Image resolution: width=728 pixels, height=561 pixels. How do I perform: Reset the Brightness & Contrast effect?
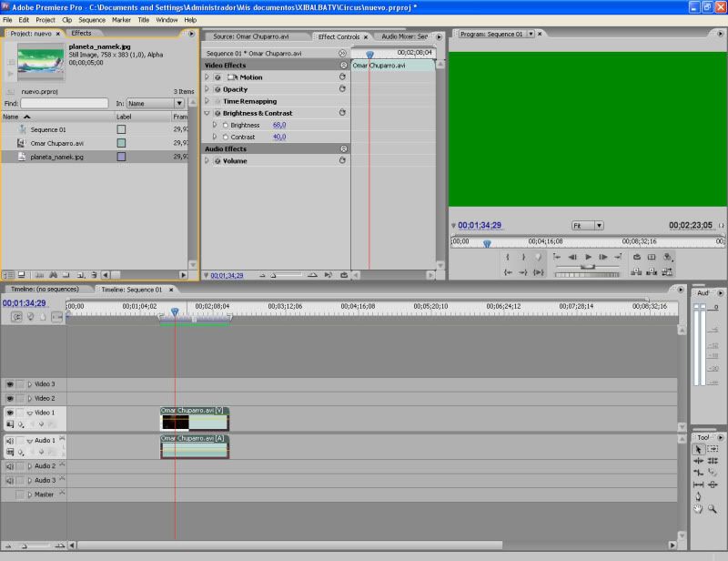(343, 113)
